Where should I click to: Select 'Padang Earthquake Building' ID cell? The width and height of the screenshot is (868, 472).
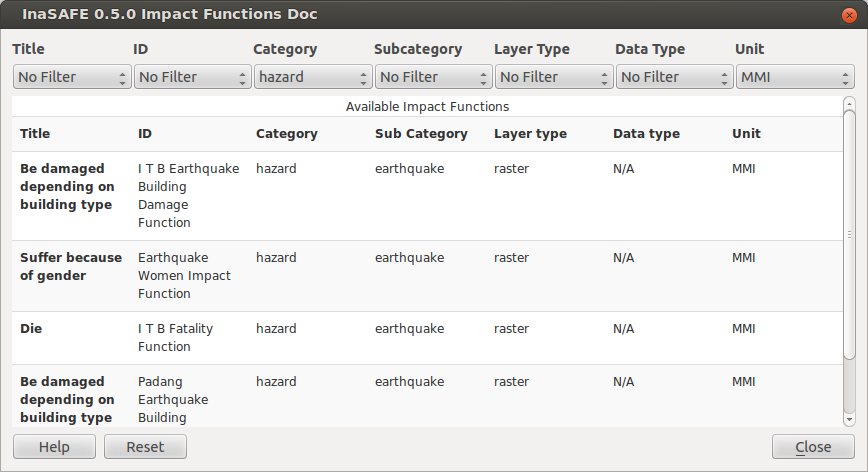(x=173, y=399)
